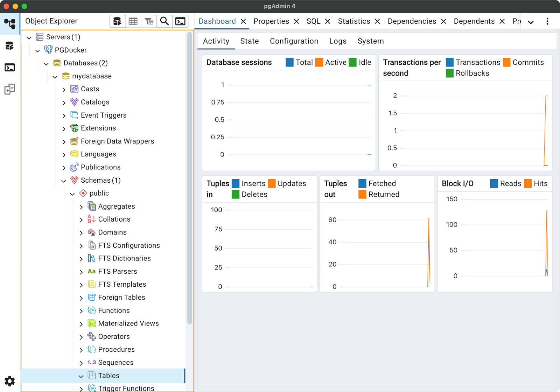Screen dimensions: 560x392
Task: Switch to the Statistics tab
Action: [354, 21]
